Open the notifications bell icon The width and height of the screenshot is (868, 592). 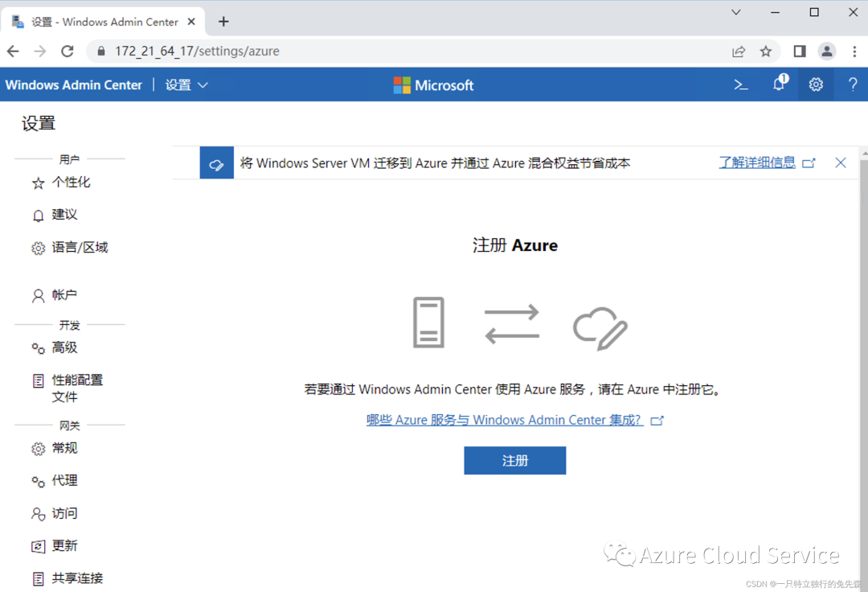pos(780,83)
